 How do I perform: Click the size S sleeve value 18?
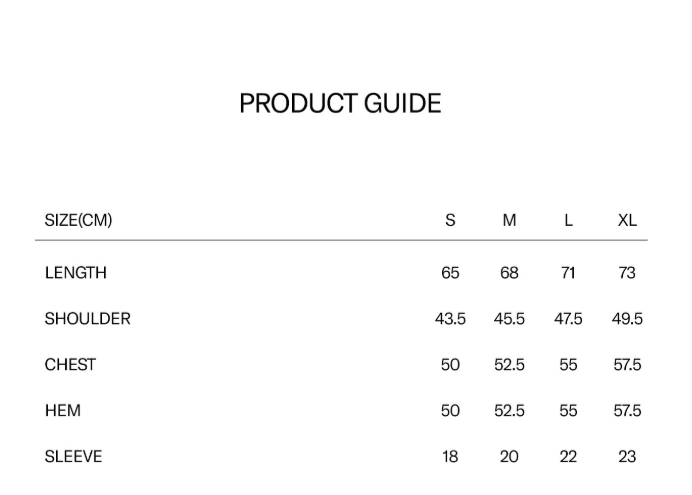pyautogui.click(x=450, y=457)
